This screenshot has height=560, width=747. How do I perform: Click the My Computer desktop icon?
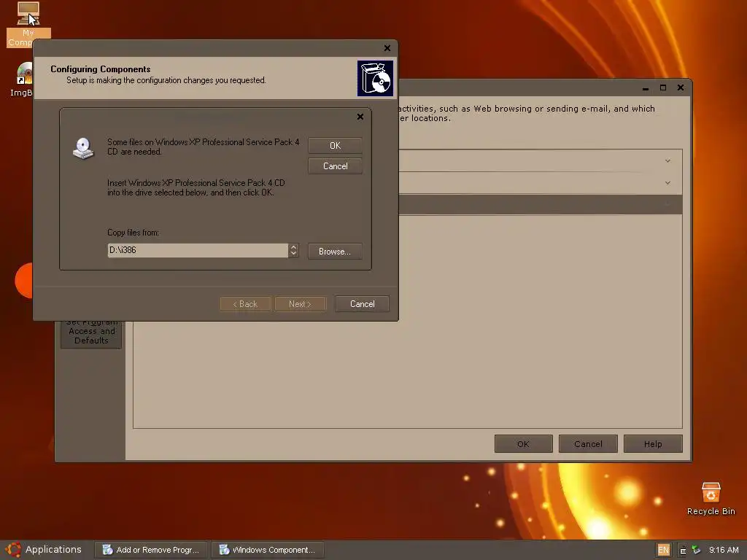(x=28, y=24)
